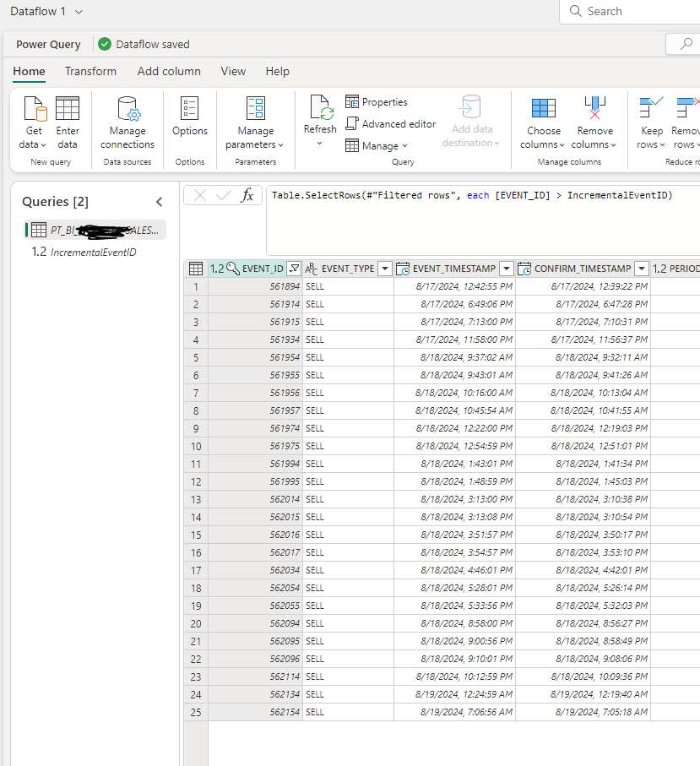Viewport: 700px width, 766px height.
Task: Click cell with EVENT_ID 562034
Action: tap(256, 570)
